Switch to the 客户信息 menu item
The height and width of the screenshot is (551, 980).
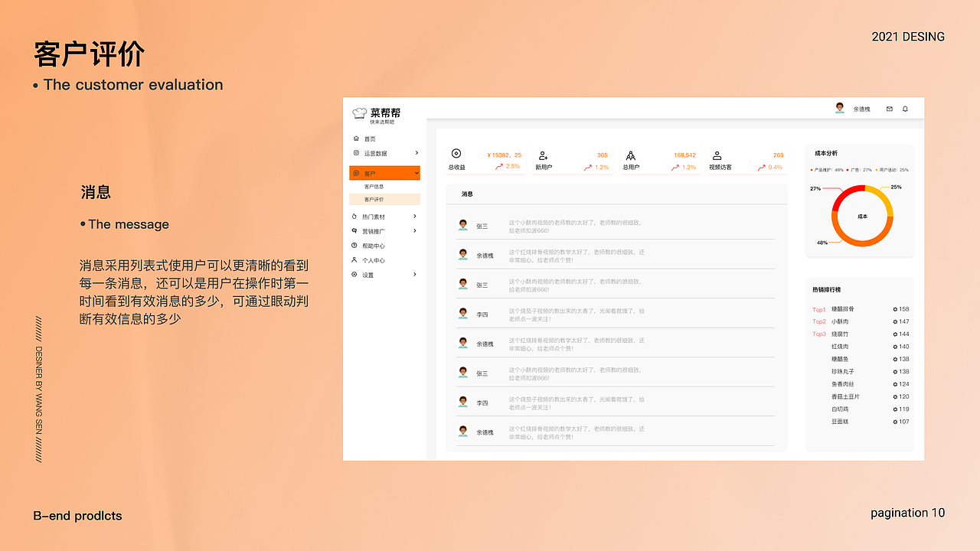375,186
